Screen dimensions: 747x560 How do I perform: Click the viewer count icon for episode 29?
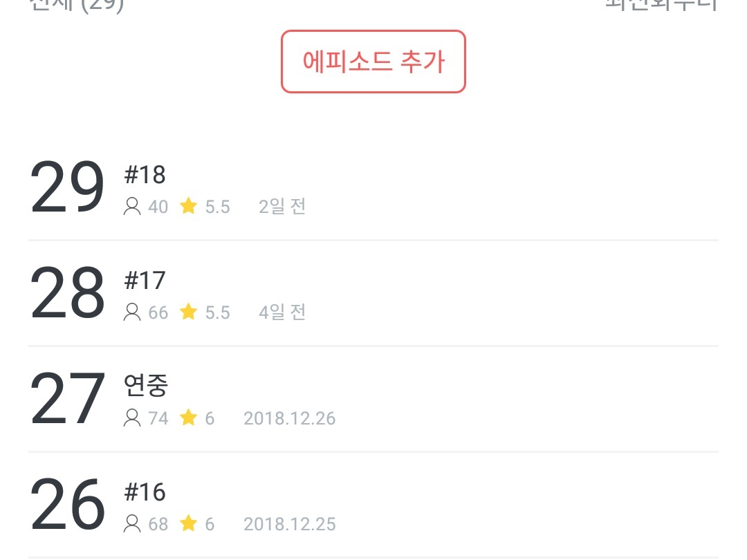point(131,207)
